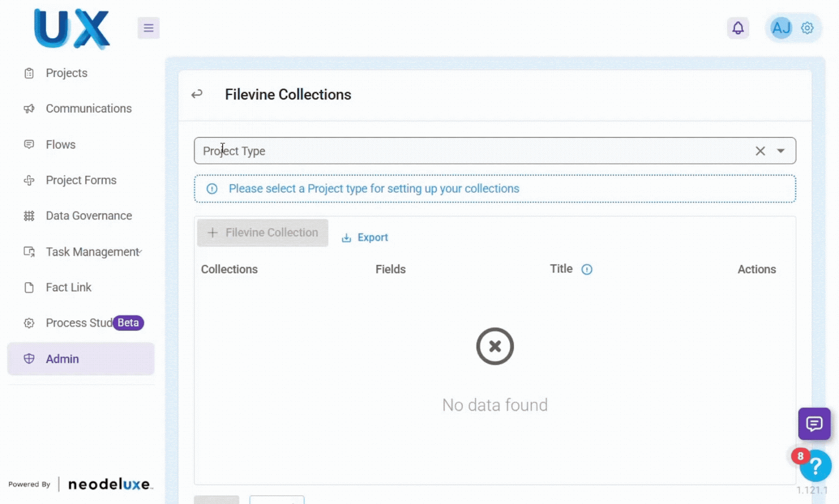Viewport: 839px width, 504px height.
Task: Click the plus icon on Filevine Collection button
Action: (212, 233)
